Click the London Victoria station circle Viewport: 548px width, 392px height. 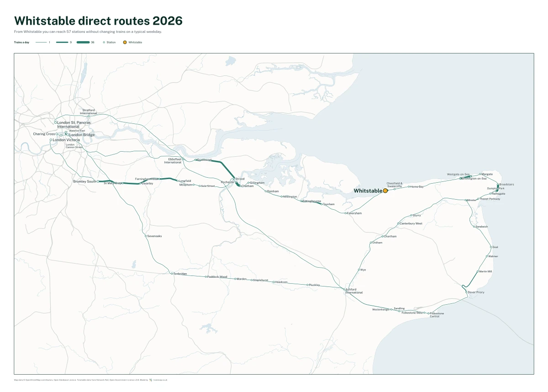click(x=51, y=140)
